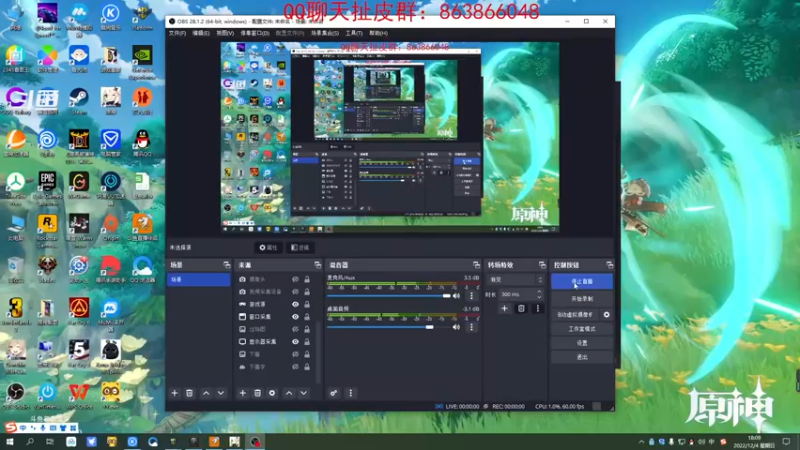Click 开始录制 start recording button
The width and height of the screenshot is (800, 450).
tap(582, 298)
